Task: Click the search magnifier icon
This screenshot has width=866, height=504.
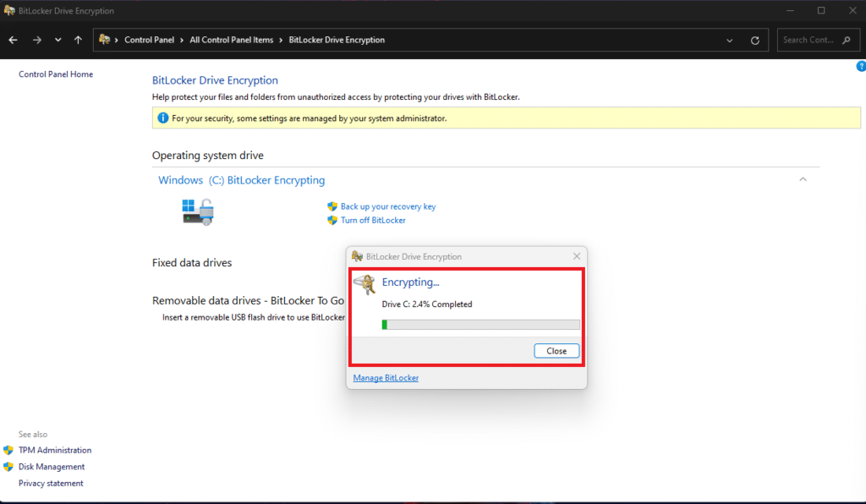Action: pos(844,40)
